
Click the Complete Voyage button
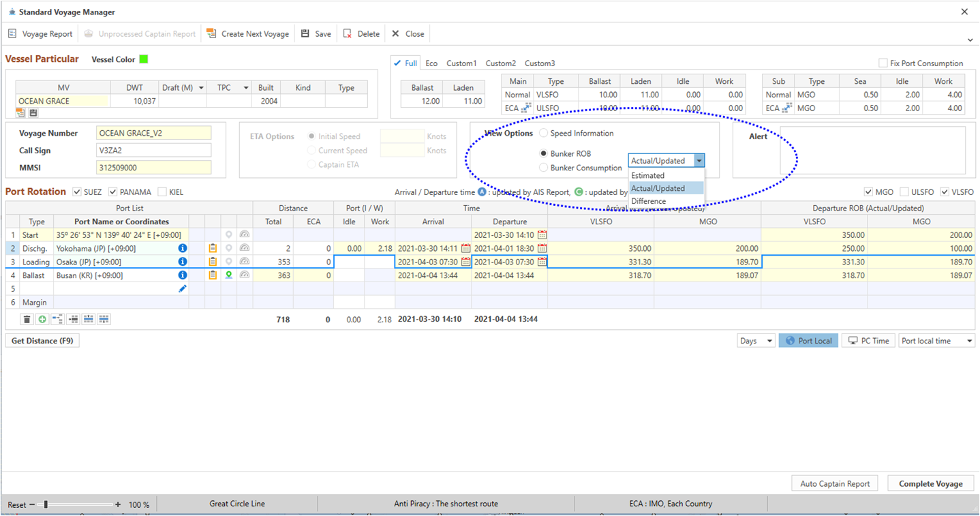[x=930, y=484]
